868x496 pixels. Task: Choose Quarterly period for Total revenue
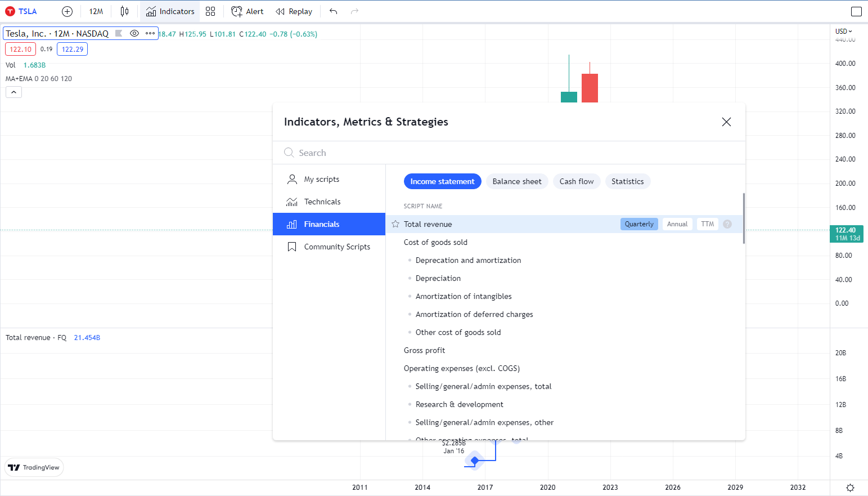click(639, 224)
